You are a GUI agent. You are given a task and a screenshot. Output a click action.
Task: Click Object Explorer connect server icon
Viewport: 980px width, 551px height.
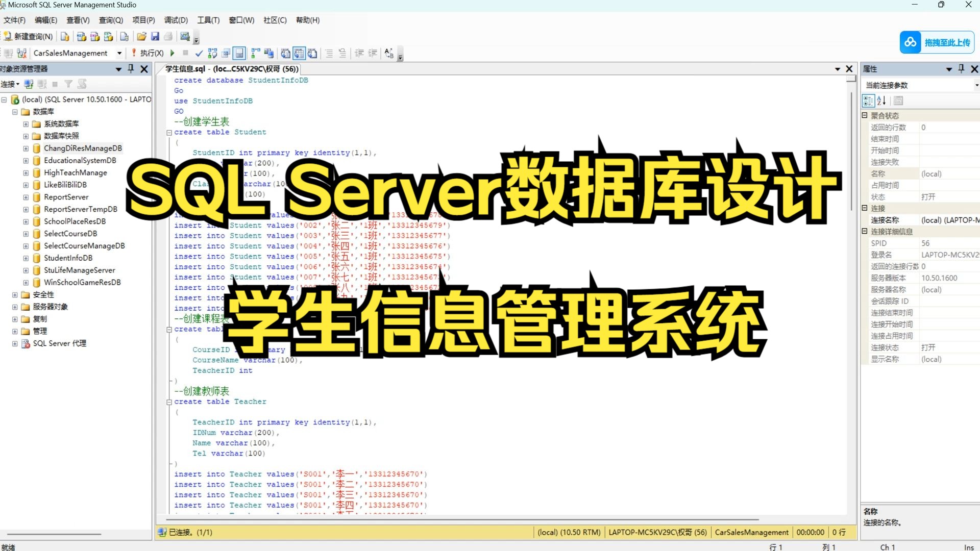click(x=29, y=84)
